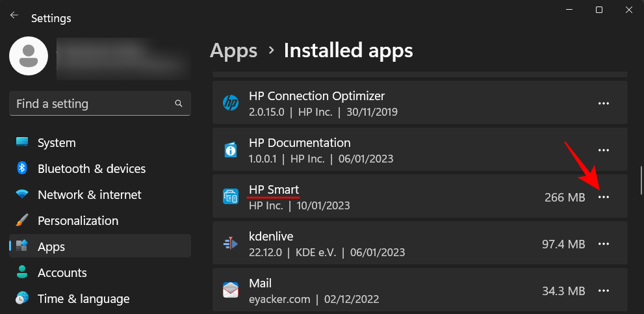Click the Mail app envelope icon
The width and height of the screenshot is (644, 314).
(231, 291)
